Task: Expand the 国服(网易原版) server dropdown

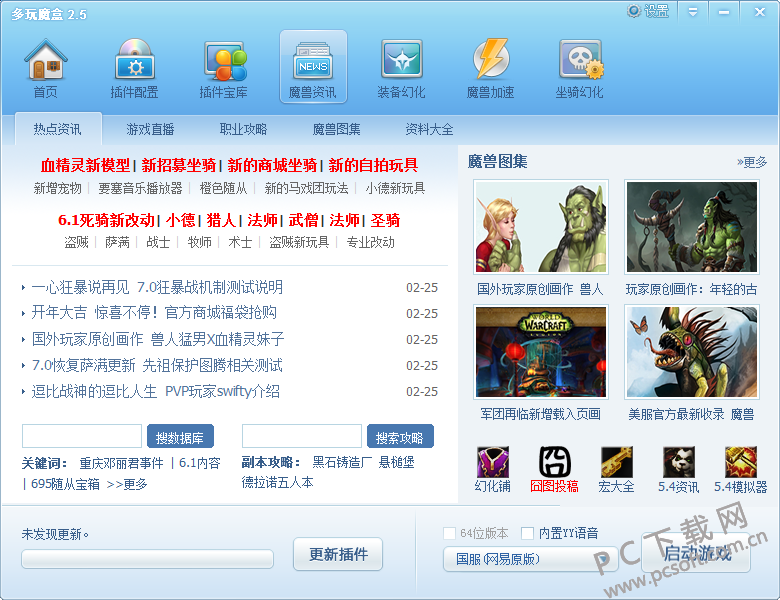Action: [x=530, y=559]
